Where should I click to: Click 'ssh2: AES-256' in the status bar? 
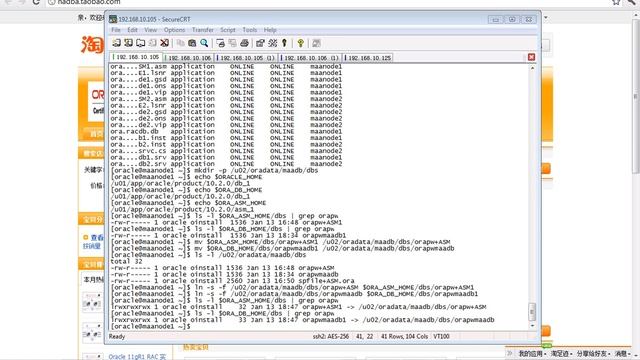coord(331,336)
